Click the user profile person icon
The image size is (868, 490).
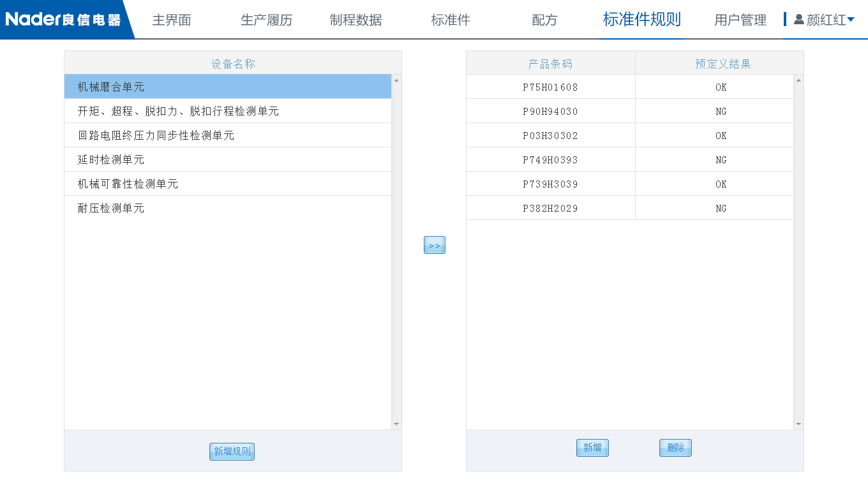pyautogui.click(x=800, y=19)
